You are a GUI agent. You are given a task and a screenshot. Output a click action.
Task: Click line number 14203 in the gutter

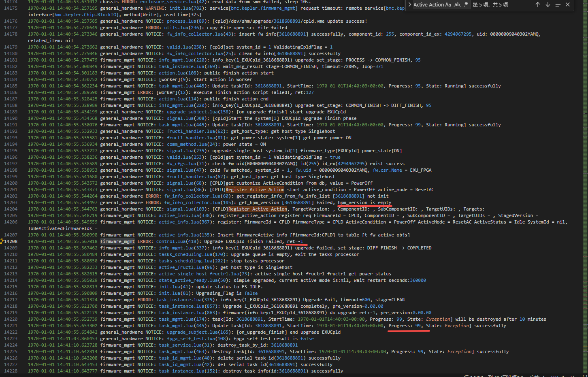coord(11,202)
